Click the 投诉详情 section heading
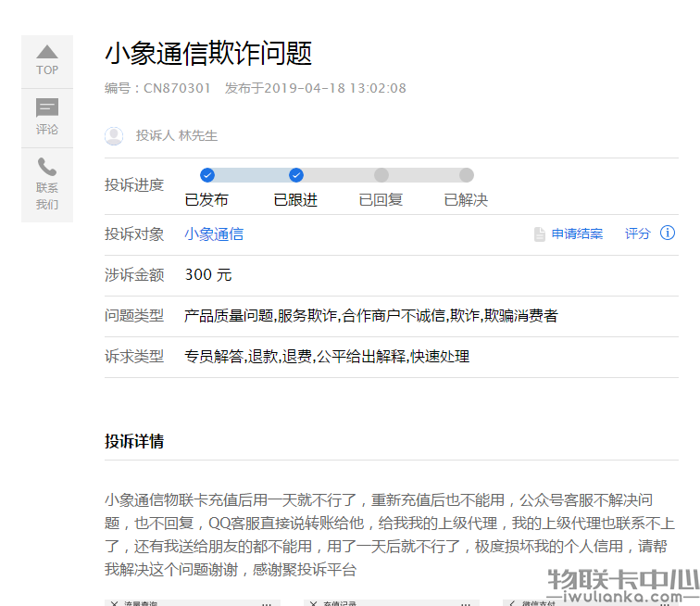Viewport: 700px width, 606px height. click(x=134, y=441)
